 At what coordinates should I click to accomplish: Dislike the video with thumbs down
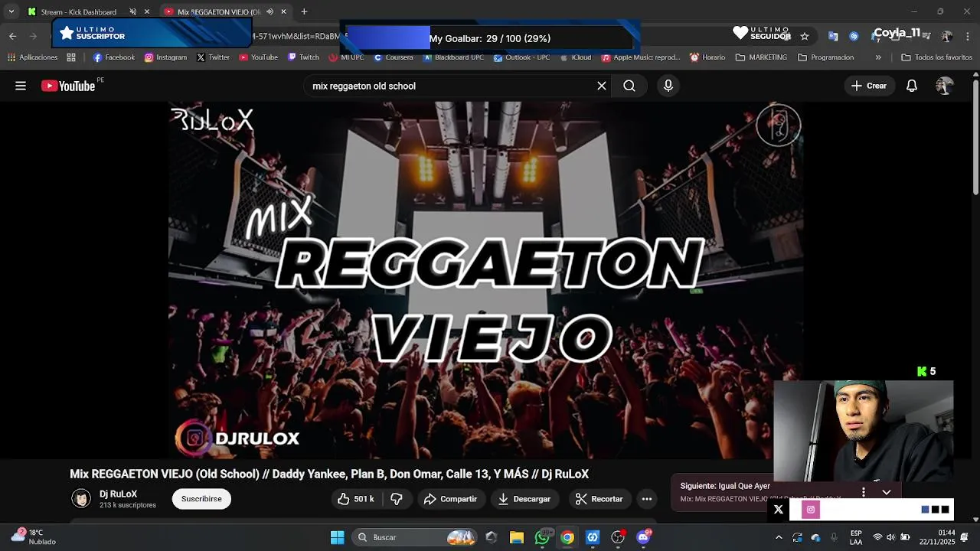(x=397, y=499)
